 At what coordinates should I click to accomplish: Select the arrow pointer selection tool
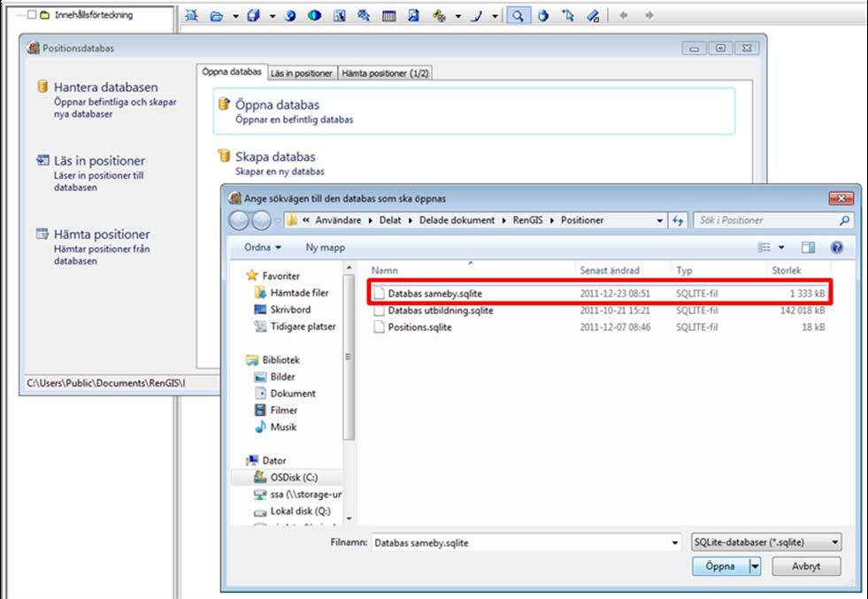[568, 16]
